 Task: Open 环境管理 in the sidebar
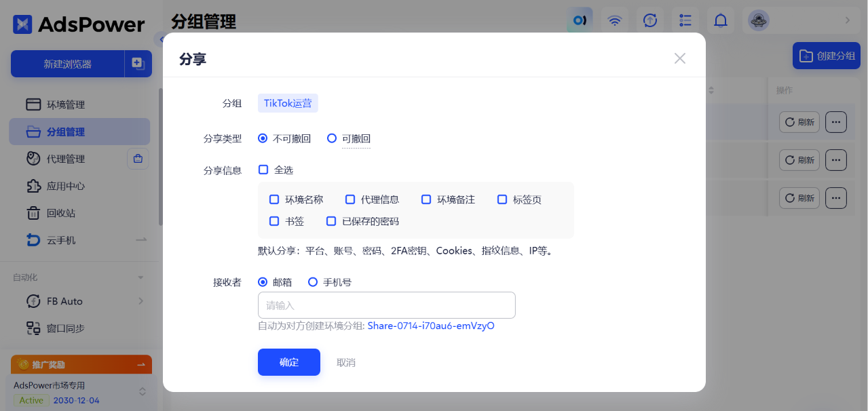coord(79,104)
